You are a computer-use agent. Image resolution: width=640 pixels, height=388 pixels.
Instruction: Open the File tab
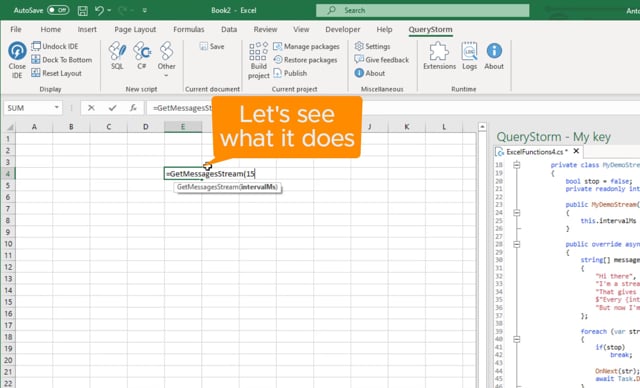[x=16, y=29]
